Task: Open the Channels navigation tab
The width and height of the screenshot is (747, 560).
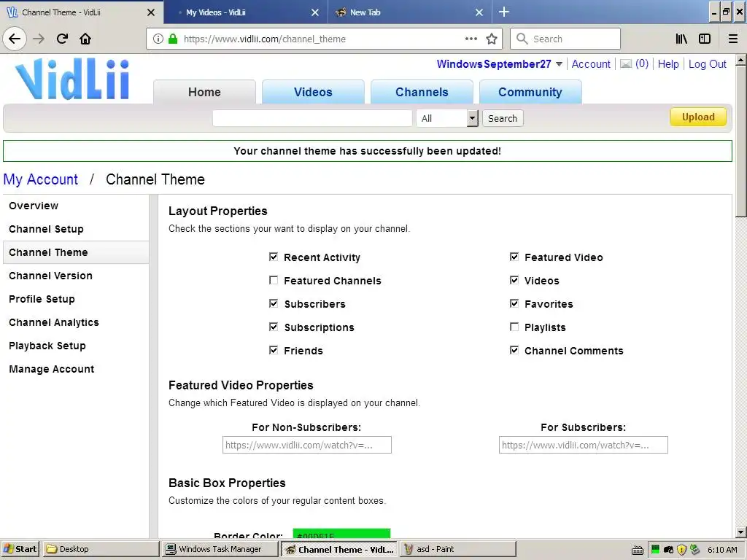Action: tap(422, 92)
